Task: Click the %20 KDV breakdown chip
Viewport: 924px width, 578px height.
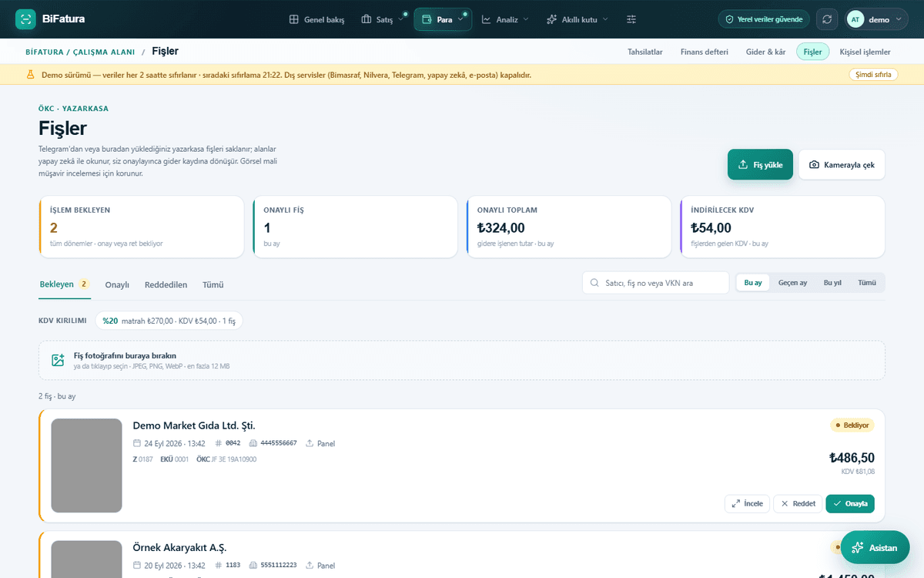Action: coord(169,321)
